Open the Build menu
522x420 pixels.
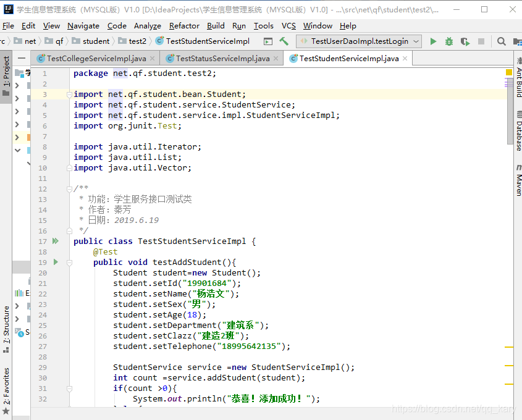point(216,25)
